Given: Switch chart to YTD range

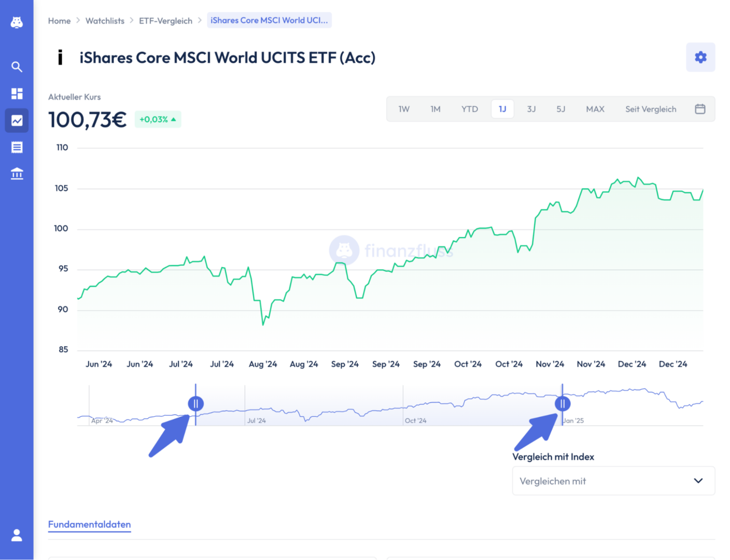Looking at the screenshot, I should click(470, 109).
